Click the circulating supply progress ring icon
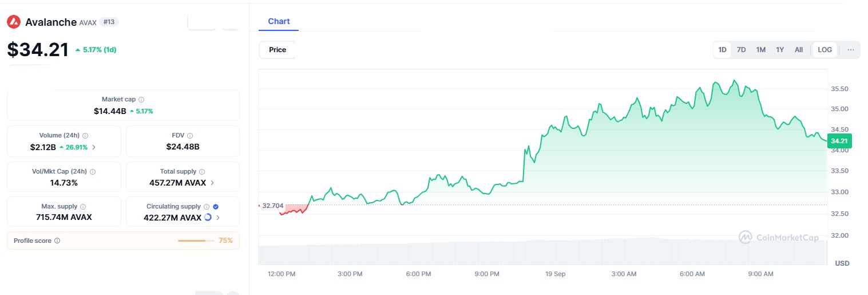Viewport: 868px width, 295px height. point(208,218)
